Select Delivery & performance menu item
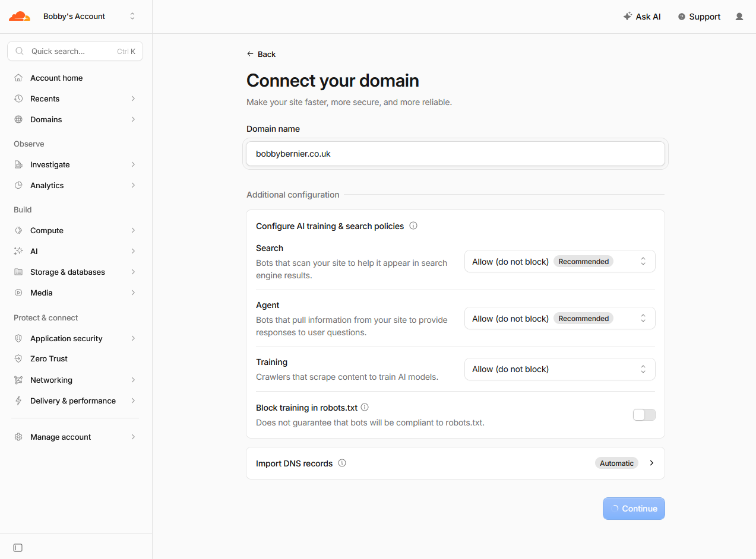 point(75,401)
